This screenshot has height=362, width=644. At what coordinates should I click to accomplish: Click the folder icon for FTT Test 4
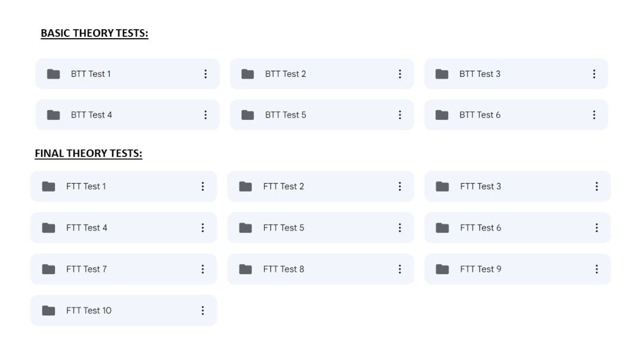click(49, 227)
